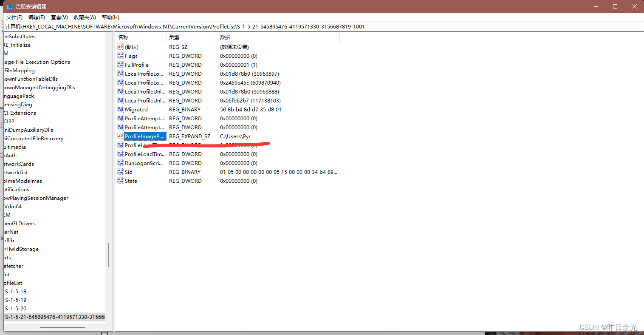Screen dimensions: 644x335
Task: Open the 收藏夹(A) menu
Action: pos(85,17)
